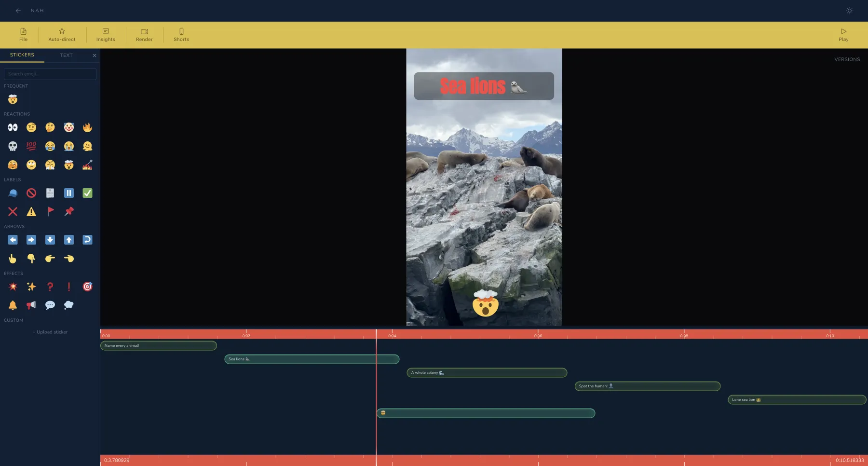Add the yellow warning triangle sticker
This screenshot has width=868, height=466.
click(31, 211)
